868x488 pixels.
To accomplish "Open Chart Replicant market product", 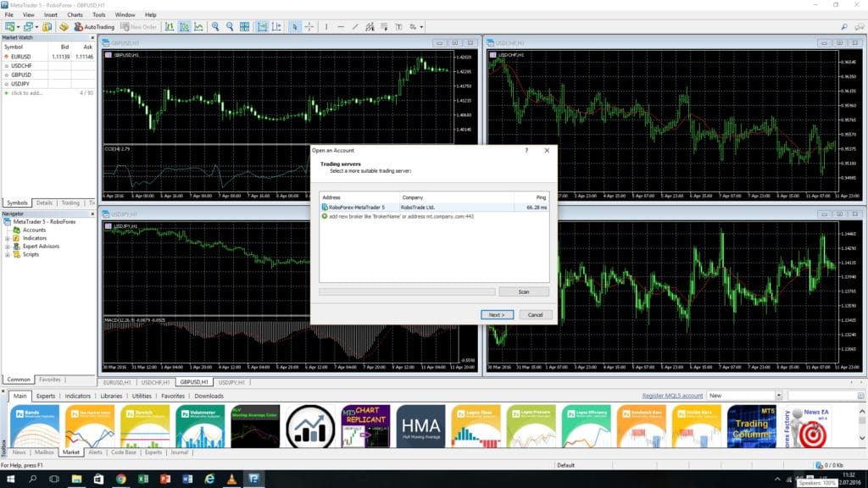I will tap(365, 426).
